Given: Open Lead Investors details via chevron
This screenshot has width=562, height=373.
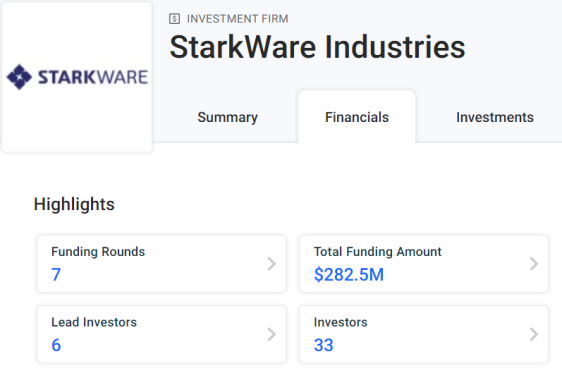Looking at the screenshot, I should pyautogui.click(x=272, y=334).
